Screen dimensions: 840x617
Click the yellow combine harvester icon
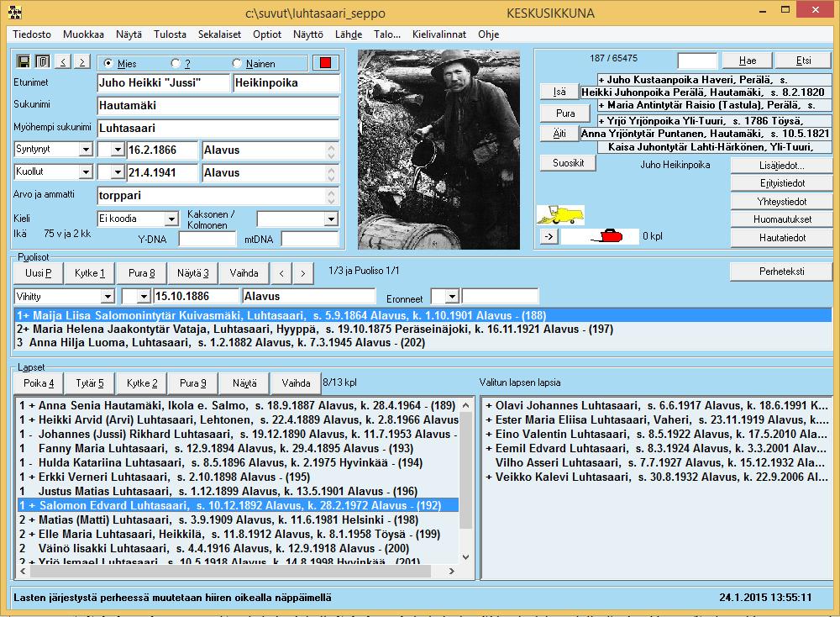tap(560, 215)
